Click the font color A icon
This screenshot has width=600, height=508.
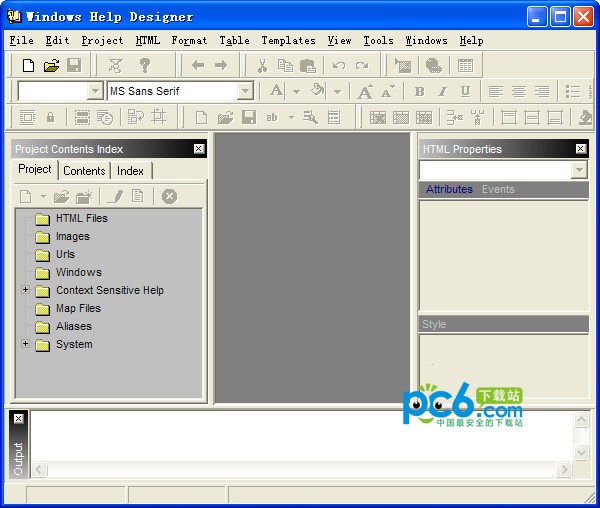[276, 91]
